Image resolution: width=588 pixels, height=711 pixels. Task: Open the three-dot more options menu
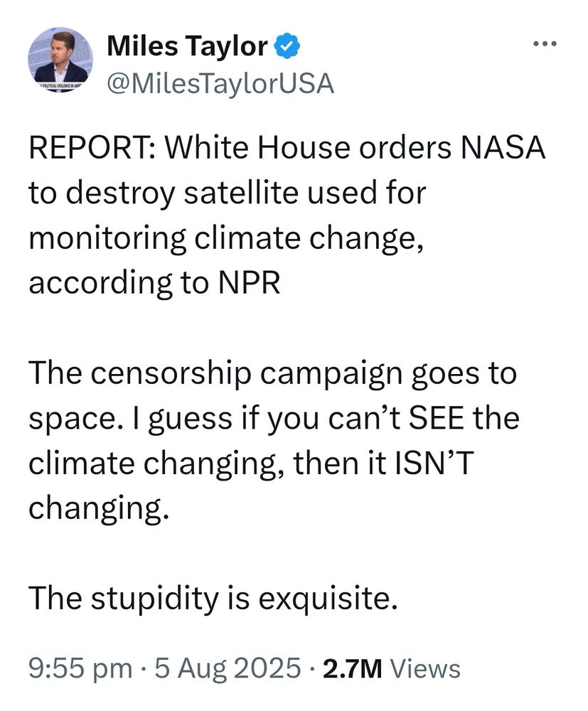[544, 44]
